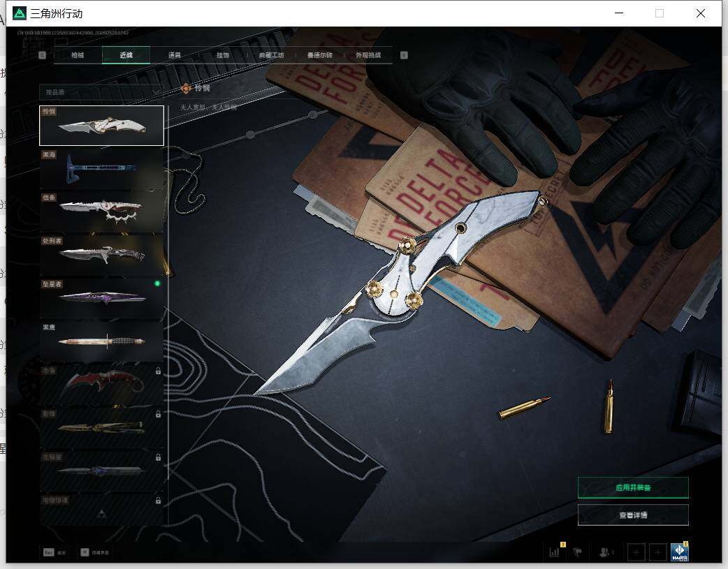
Task: Minimize the 三角洲行动 window
Action: point(619,13)
